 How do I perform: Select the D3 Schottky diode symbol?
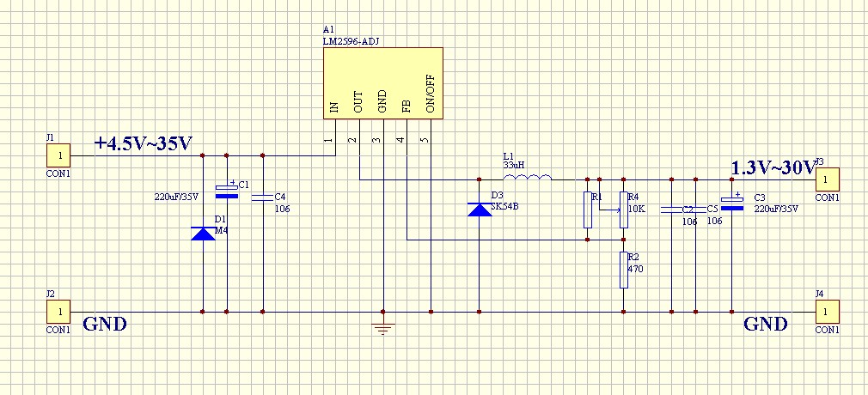tap(479, 210)
